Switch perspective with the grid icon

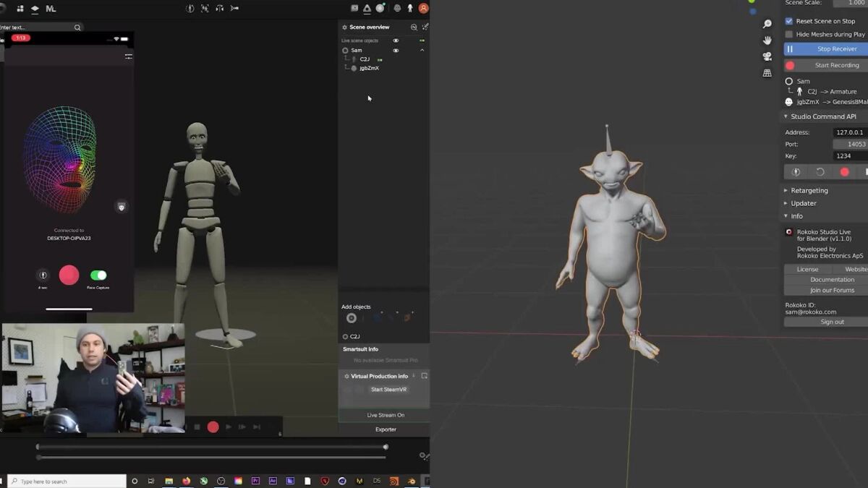tap(767, 73)
